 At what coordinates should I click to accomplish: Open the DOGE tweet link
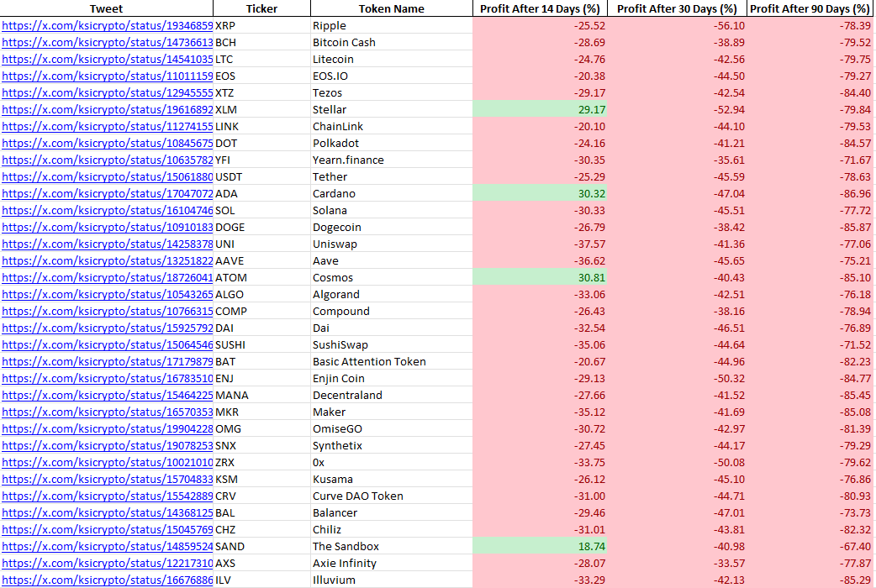point(108,228)
